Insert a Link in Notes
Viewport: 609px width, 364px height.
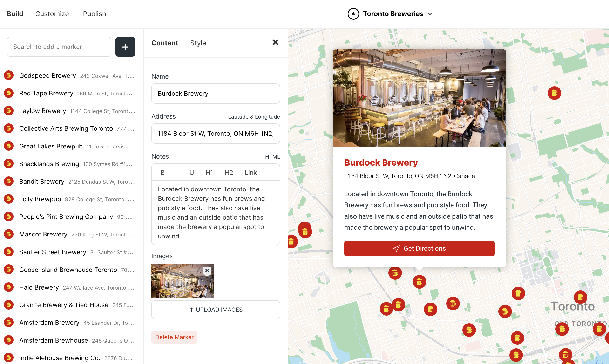[251, 172]
